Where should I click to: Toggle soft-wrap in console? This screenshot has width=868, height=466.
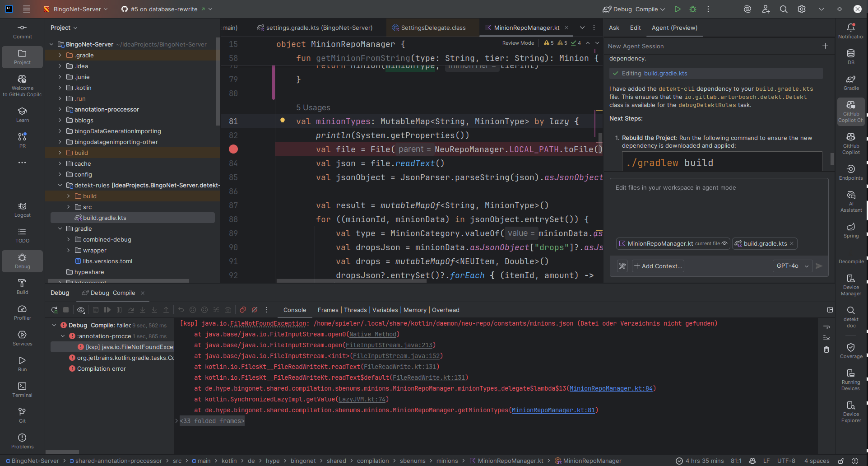pos(826,326)
